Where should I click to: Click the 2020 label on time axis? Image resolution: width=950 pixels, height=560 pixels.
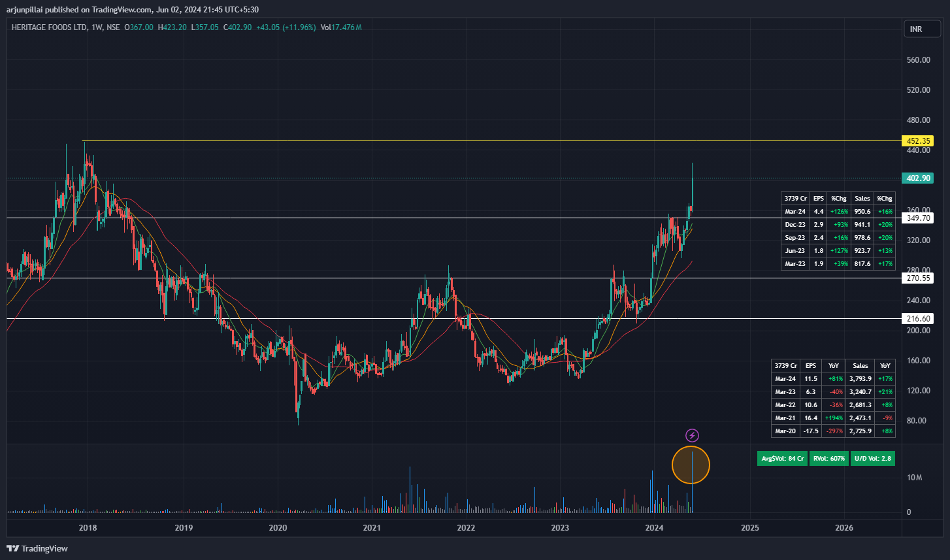(278, 527)
